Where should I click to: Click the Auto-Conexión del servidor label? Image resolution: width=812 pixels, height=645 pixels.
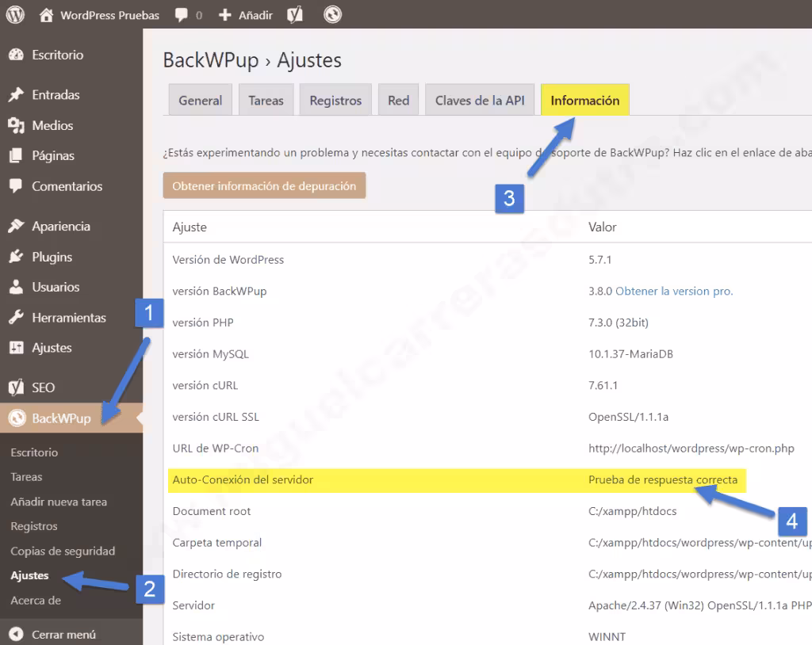coord(243,480)
